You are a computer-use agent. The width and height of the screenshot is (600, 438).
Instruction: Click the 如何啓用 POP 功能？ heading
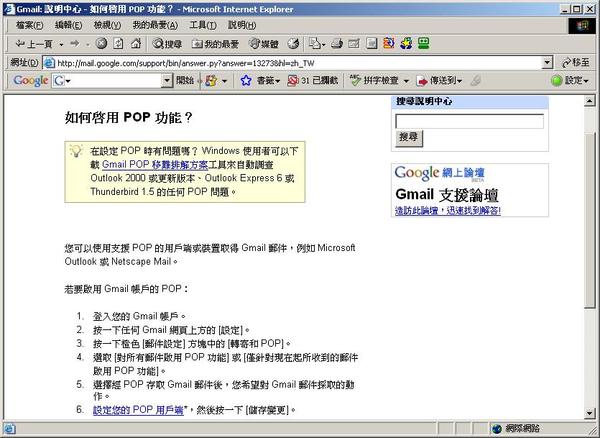pyautogui.click(x=129, y=117)
